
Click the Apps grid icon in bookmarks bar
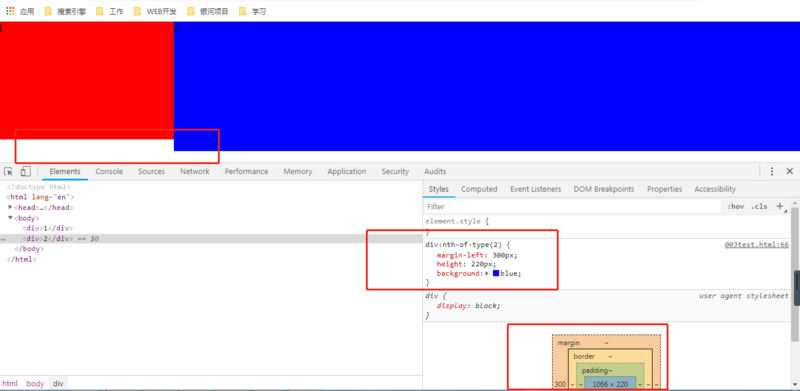coord(10,11)
